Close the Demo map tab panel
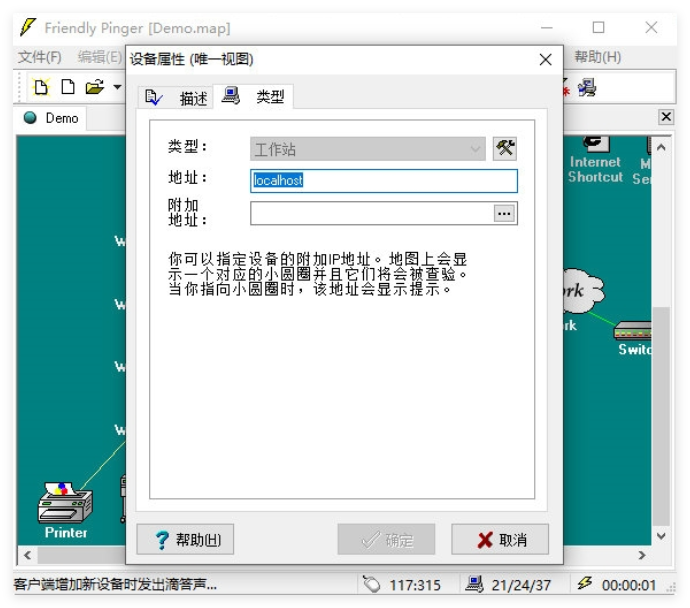690x608 pixels. tap(666, 117)
